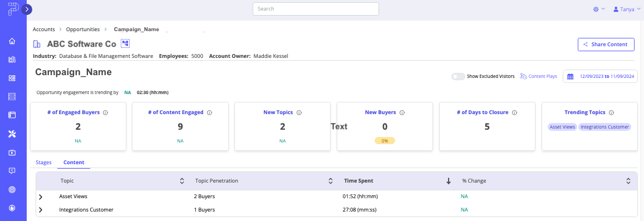Select the Content tab
The image size is (644, 221).
click(74, 162)
